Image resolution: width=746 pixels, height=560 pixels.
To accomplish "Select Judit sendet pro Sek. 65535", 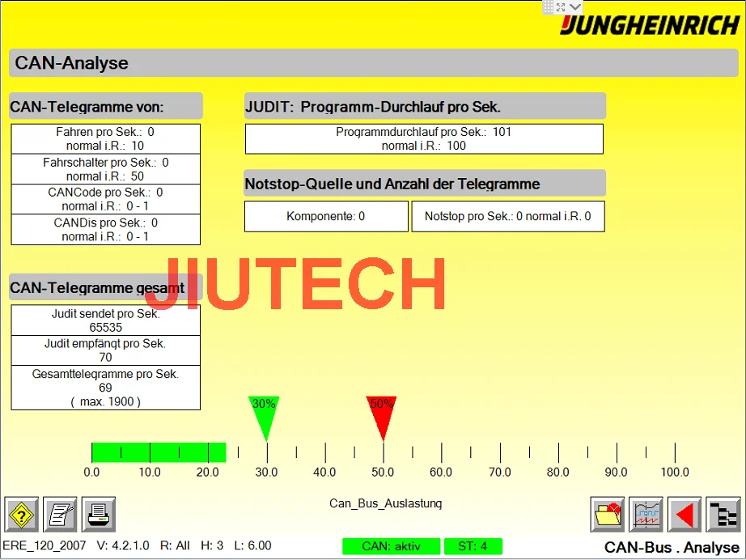I will tap(106, 320).
